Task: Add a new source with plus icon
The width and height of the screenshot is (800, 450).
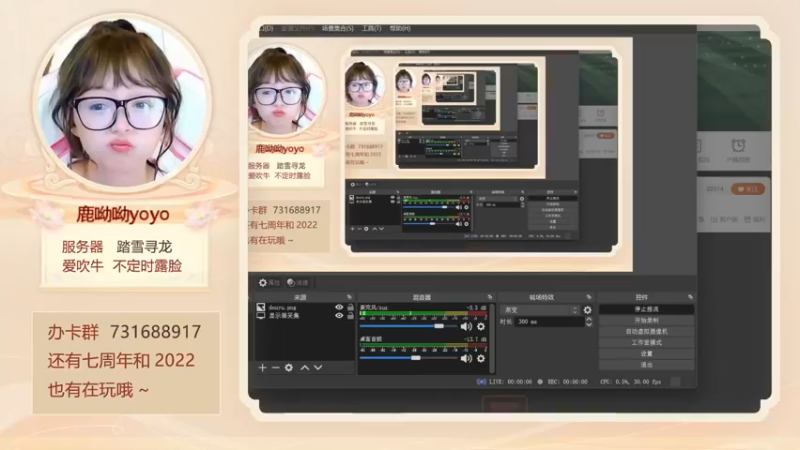Action: click(262, 367)
